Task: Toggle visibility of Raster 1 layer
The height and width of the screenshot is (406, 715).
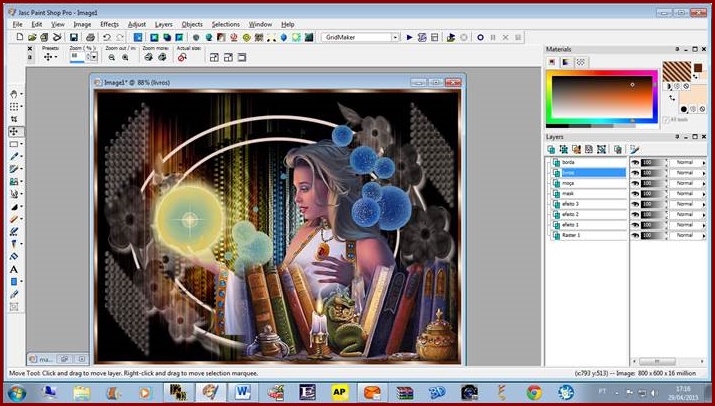Action: 635,235
